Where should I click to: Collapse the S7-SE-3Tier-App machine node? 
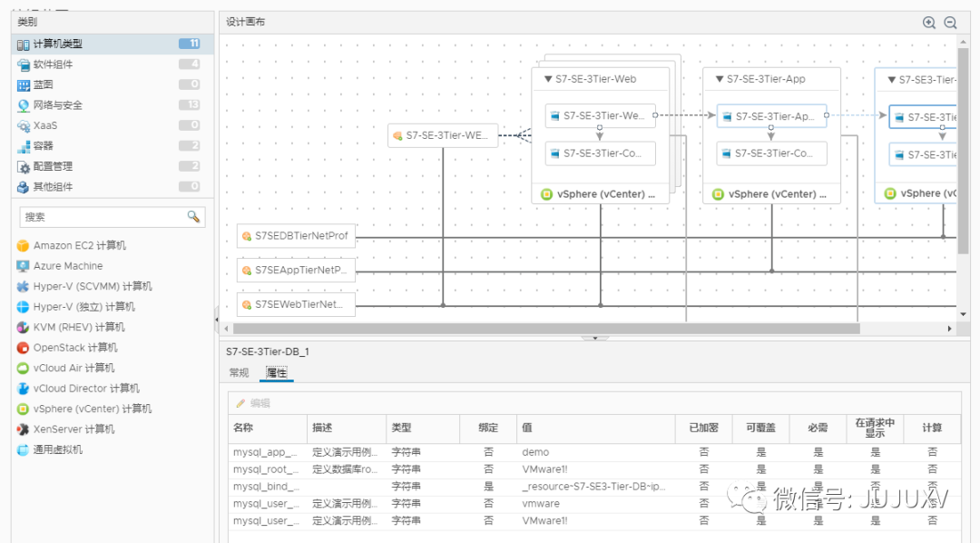point(720,79)
